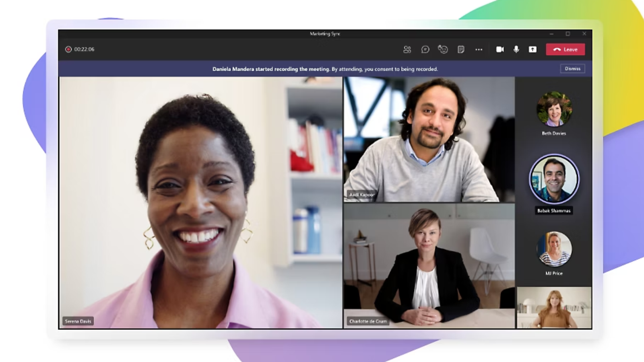Click the red recording indicator icon

(68, 49)
